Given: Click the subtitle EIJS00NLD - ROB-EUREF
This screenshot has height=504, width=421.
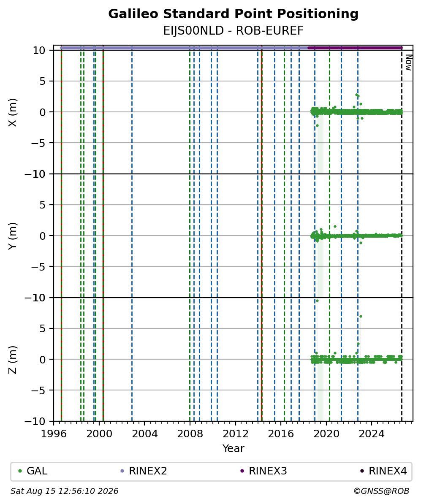Looking at the screenshot, I should (x=233, y=31).
